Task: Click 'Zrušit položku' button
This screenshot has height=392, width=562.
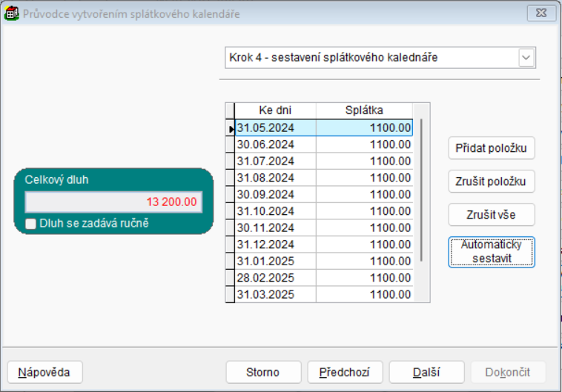Action: [x=492, y=181]
